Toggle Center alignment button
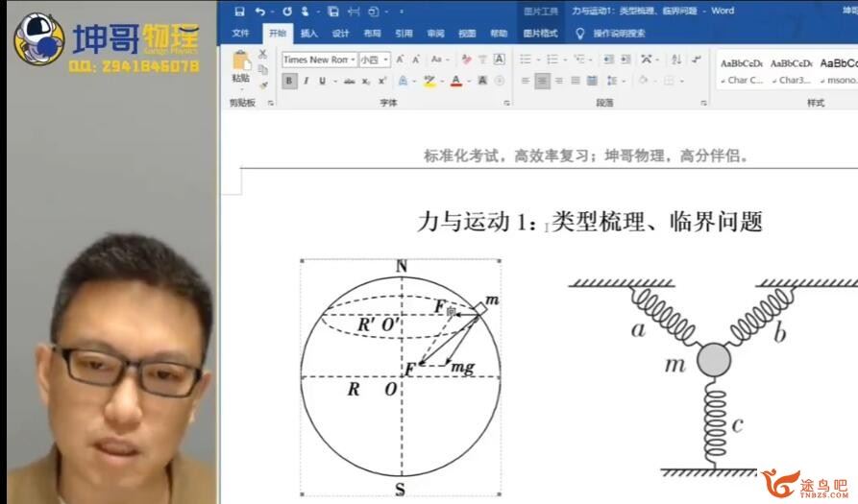Screen dimensions: 858x504 pyautogui.click(x=542, y=81)
